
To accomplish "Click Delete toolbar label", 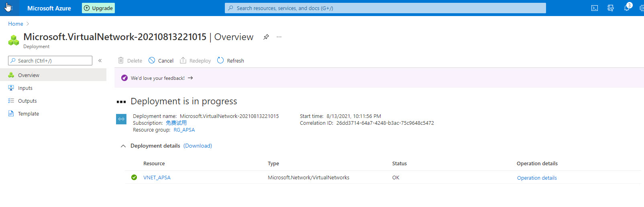I will (x=135, y=61).
